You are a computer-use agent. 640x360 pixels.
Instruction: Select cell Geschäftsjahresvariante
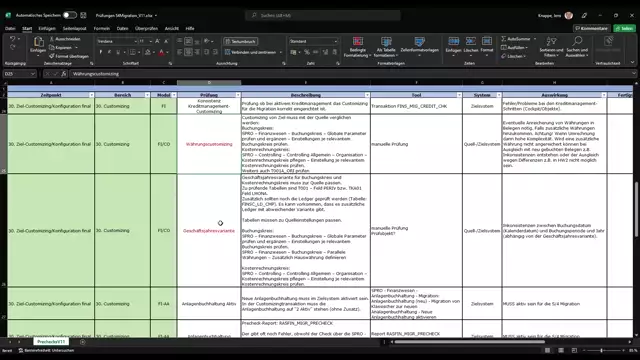coord(209,231)
